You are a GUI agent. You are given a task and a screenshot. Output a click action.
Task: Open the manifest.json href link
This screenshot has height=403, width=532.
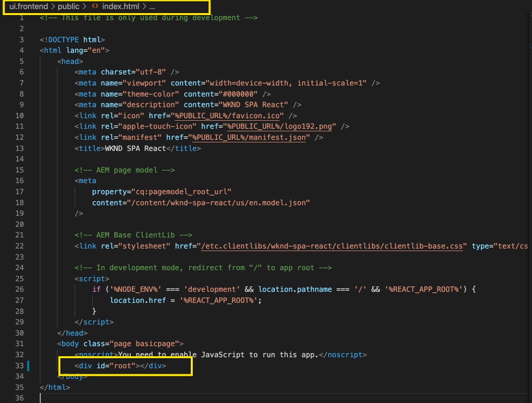tap(249, 137)
